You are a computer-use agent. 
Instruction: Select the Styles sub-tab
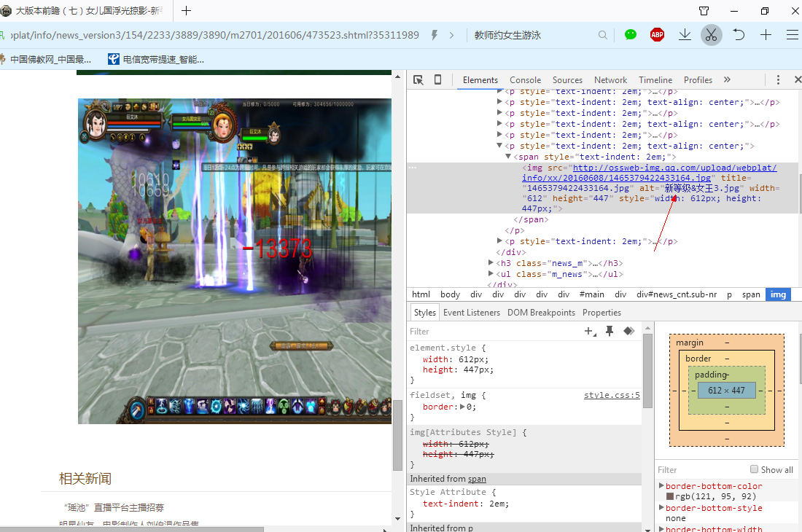tap(424, 312)
